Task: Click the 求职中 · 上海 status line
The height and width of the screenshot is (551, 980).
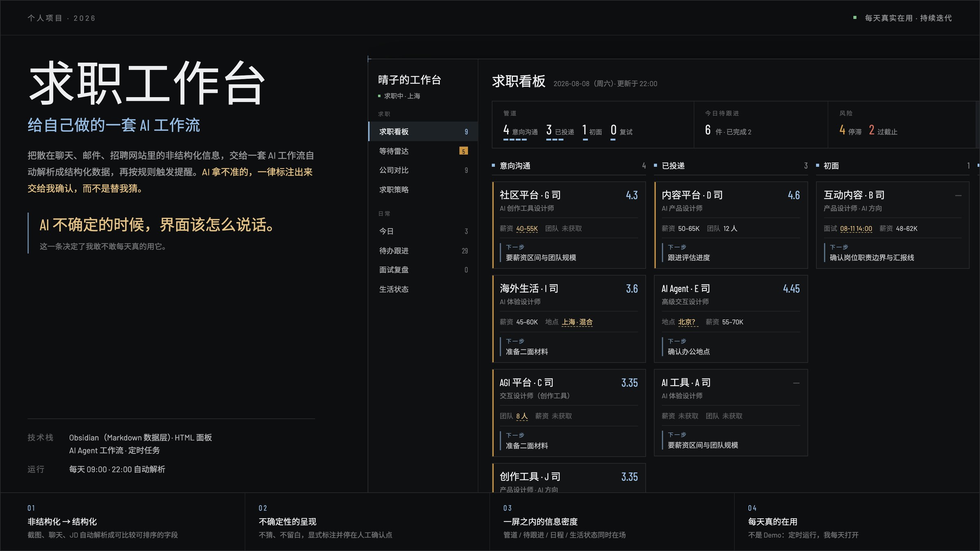Action: pyautogui.click(x=399, y=96)
